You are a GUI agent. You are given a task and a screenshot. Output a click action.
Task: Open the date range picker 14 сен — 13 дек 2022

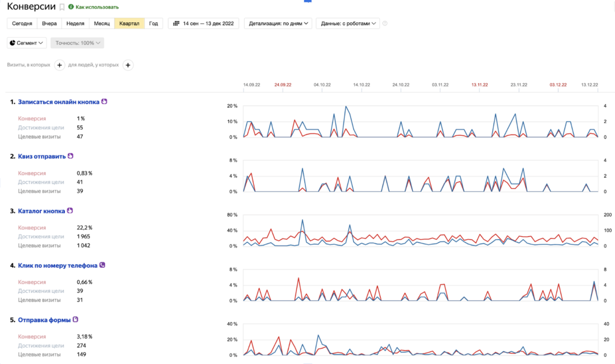pyautogui.click(x=204, y=23)
